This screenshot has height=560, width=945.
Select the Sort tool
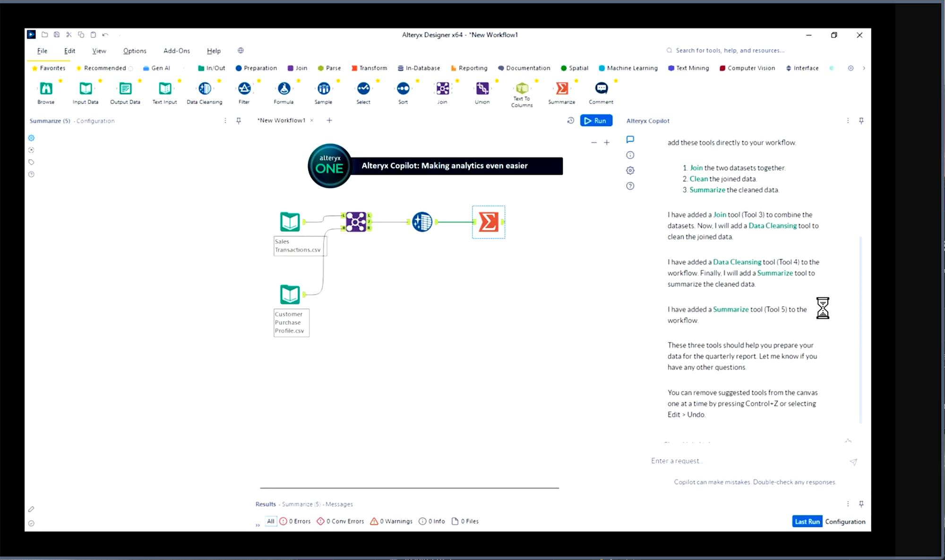[x=403, y=88]
